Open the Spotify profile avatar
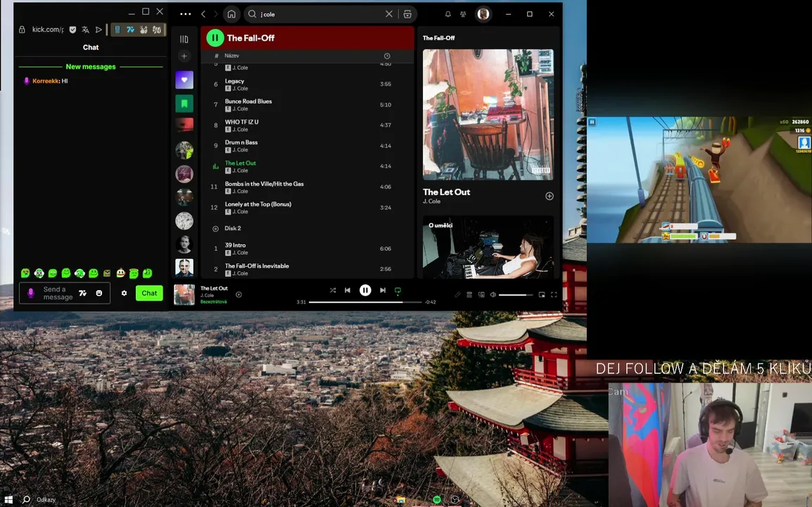The width and height of the screenshot is (812, 507). coord(483,14)
